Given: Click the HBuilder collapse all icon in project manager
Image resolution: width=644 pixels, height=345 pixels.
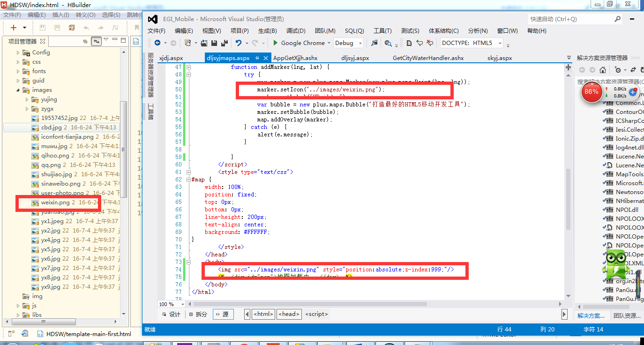Looking at the screenshot, I should 85,41.
